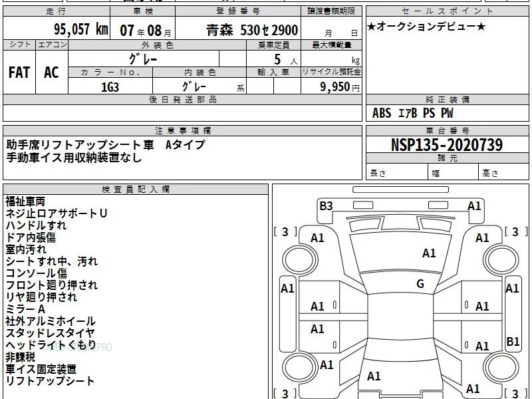Image resolution: width=532 pixels, height=399 pixels.
Task: Click the セールスポイント header
Action: (447, 11)
